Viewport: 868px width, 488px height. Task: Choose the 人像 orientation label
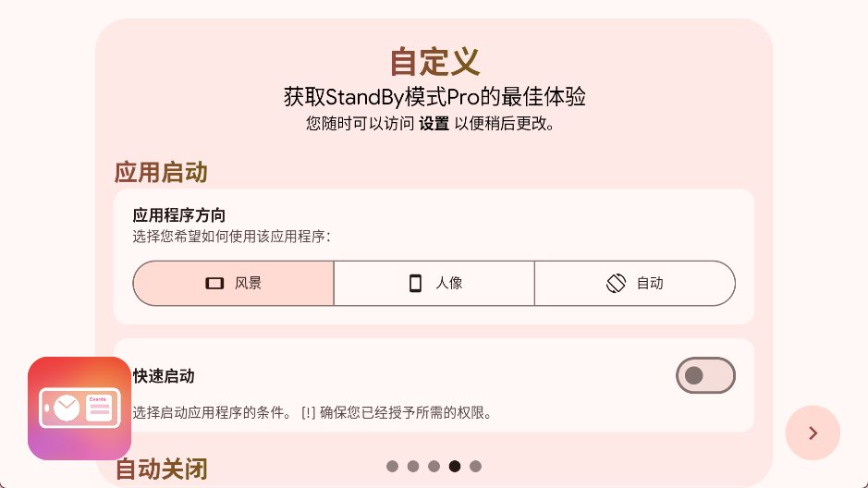click(x=449, y=284)
